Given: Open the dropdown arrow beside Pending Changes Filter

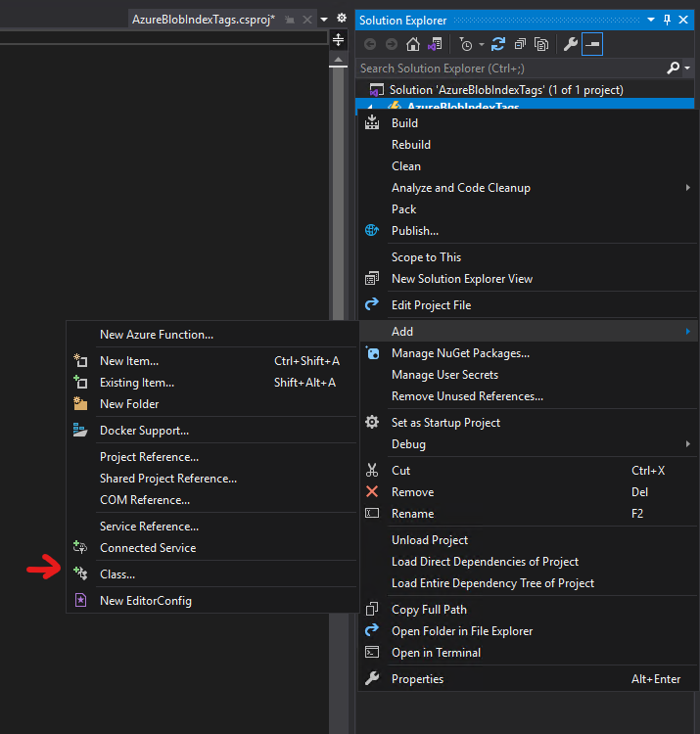Looking at the screenshot, I should [x=482, y=45].
